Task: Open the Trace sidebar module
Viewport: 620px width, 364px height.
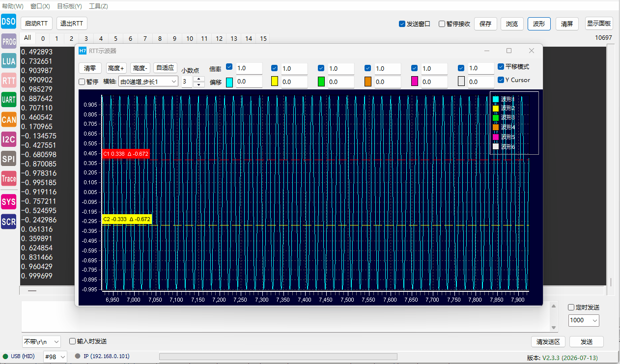Action: click(9, 178)
